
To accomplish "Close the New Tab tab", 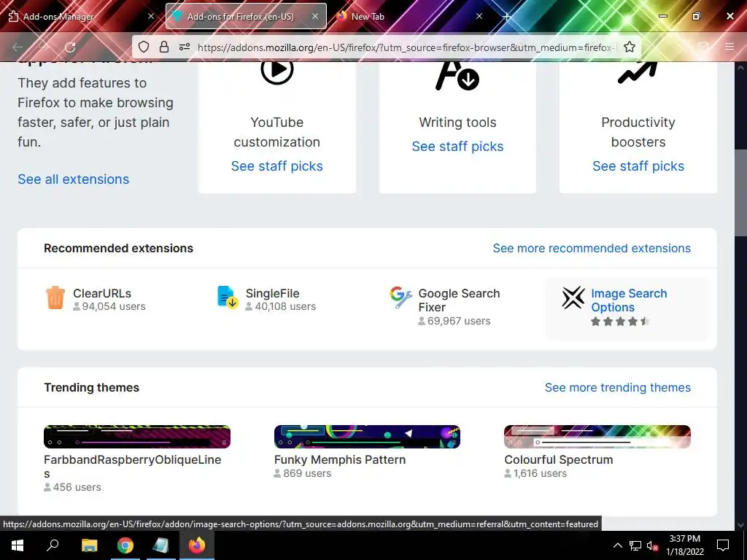I will (x=479, y=16).
